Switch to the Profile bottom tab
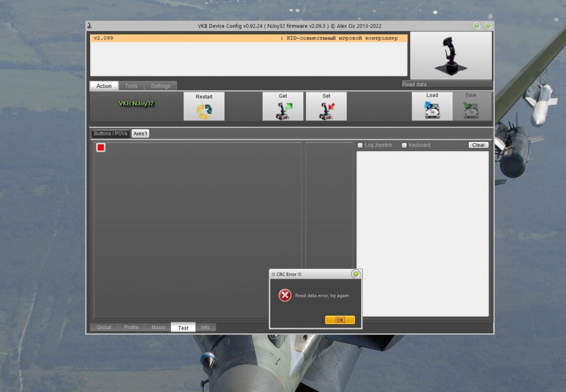 [131, 327]
